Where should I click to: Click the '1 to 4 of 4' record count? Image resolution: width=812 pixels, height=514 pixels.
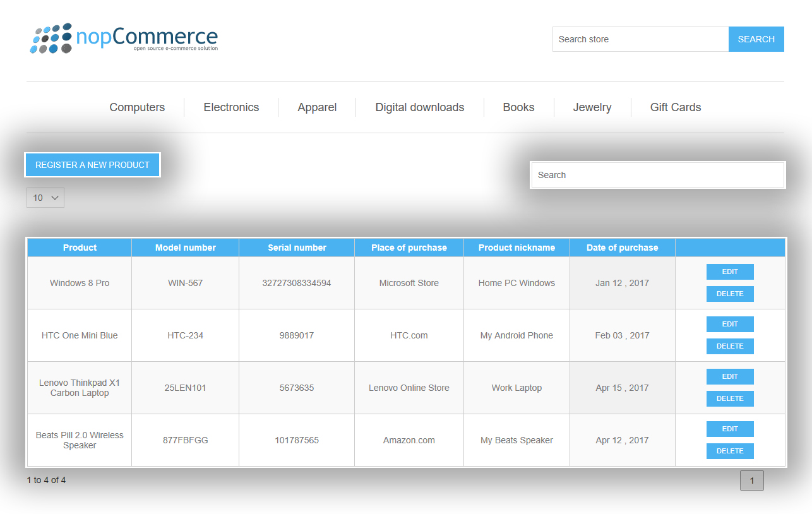46,480
